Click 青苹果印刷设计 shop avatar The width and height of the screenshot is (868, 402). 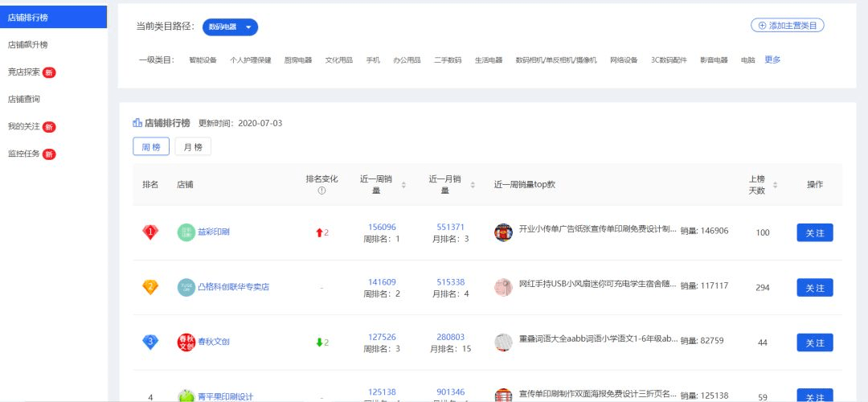point(186,396)
